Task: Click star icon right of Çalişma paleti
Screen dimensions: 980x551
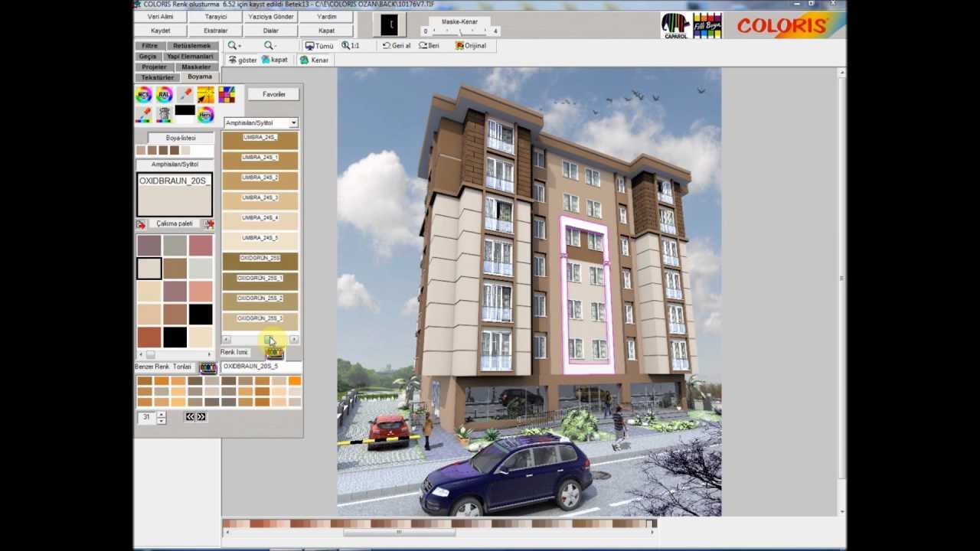Action: tap(209, 224)
